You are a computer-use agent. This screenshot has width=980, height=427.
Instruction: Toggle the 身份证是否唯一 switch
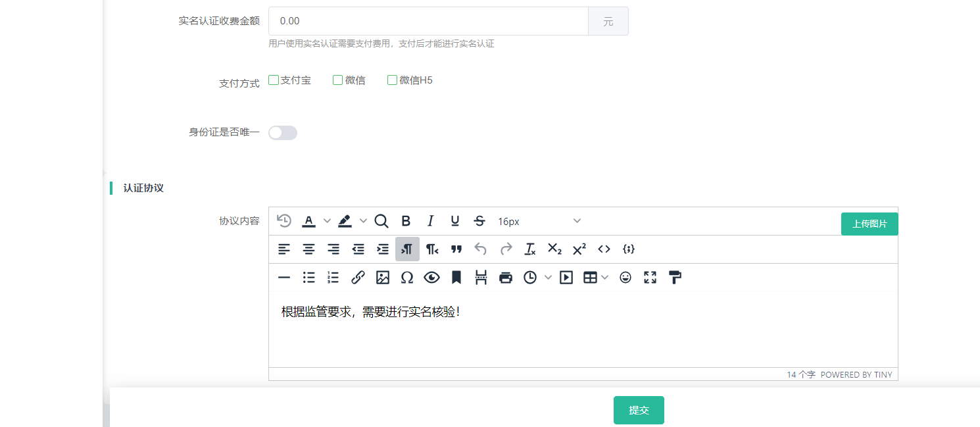coord(283,133)
